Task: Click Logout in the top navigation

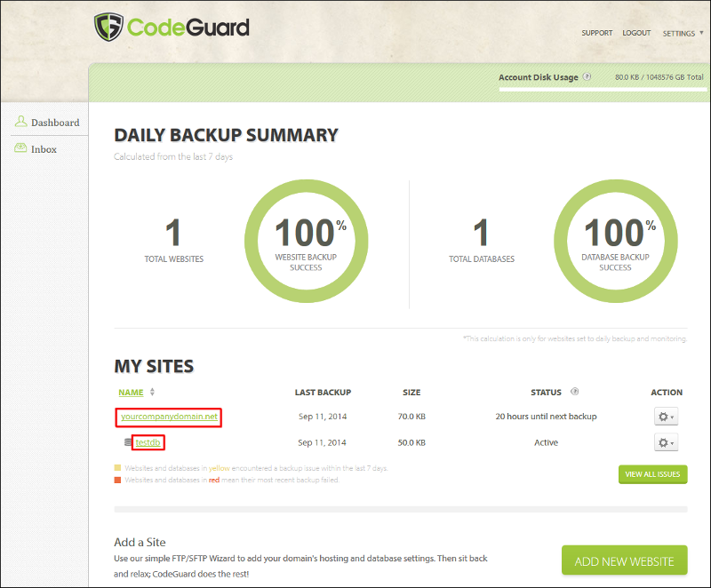Action: [636, 33]
